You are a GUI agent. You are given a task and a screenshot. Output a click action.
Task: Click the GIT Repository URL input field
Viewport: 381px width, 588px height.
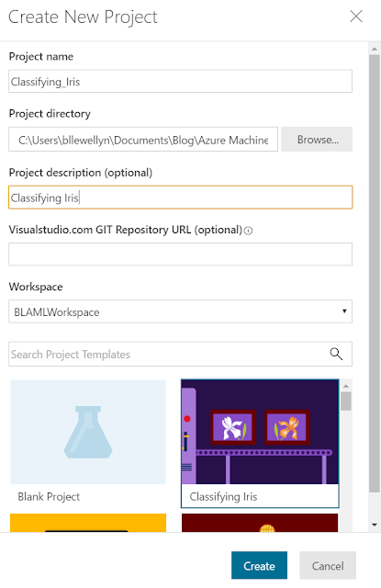pos(180,254)
